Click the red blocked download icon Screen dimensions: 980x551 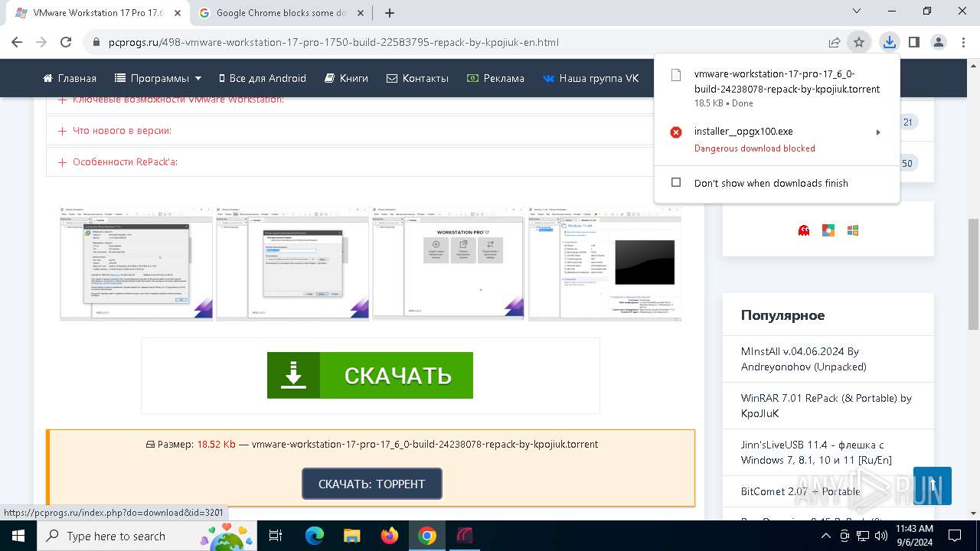(x=676, y=132)
